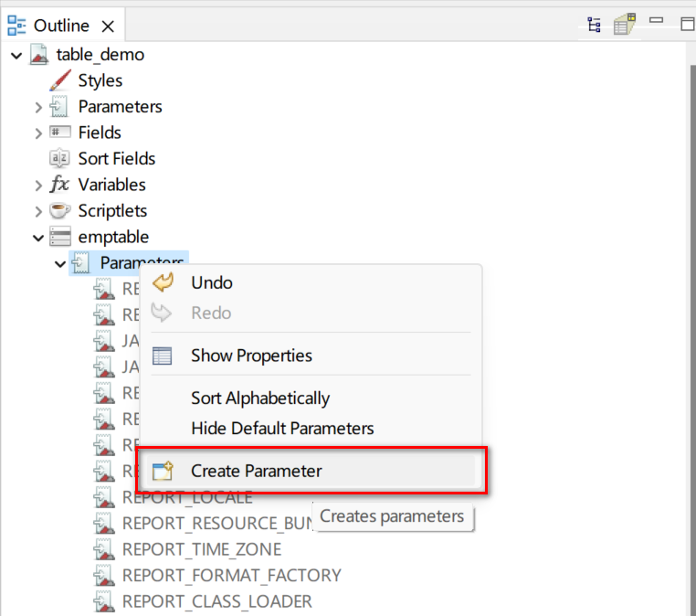
Task: Select the Sort Fields tree item
Action: pyautogui.click(x=117, y=159)
